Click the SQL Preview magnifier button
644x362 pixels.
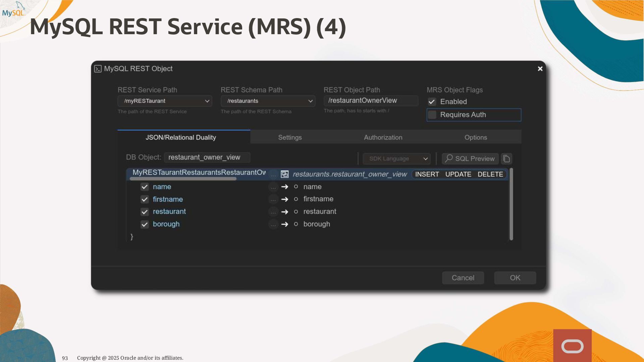click(x=470, y=159)
